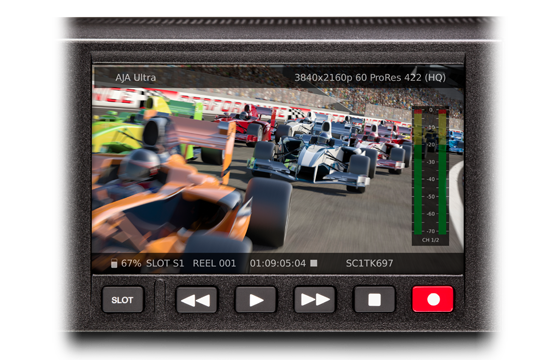Click the small stop status square after timecode
The width and height of the screenshot is (545, 360).
click(314, 263)
